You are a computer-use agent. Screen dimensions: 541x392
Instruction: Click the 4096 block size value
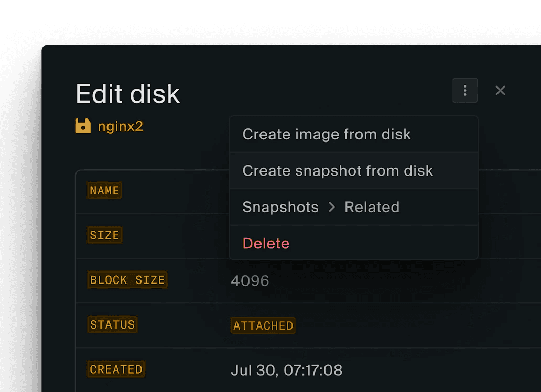(x=250, y=280)
